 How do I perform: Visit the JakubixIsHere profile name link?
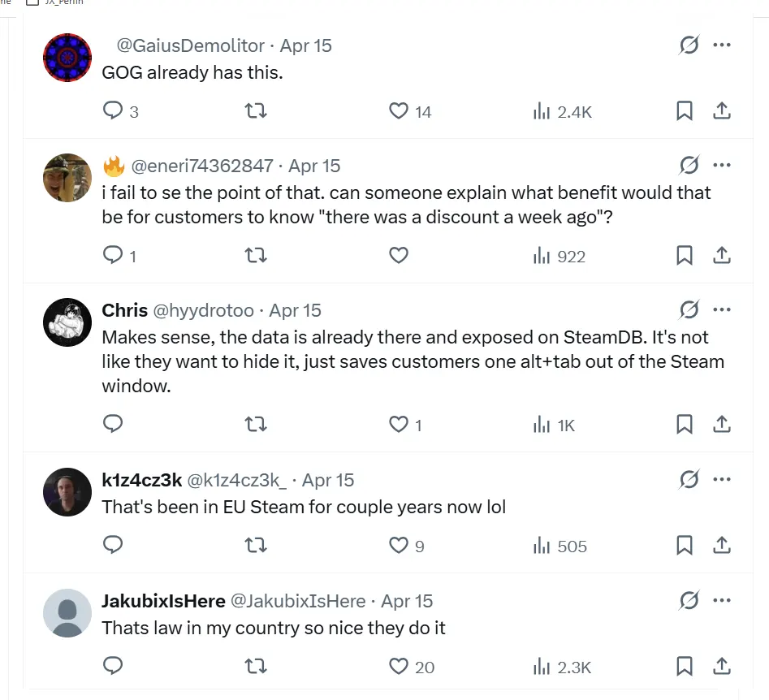(x=163, y=601)
